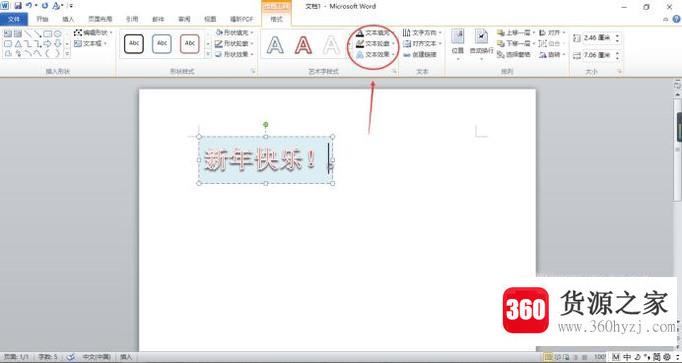This screenshot has height=363, width=682.
Task: Select the oval shape in shapes gallery
Action: pos(57,33)
